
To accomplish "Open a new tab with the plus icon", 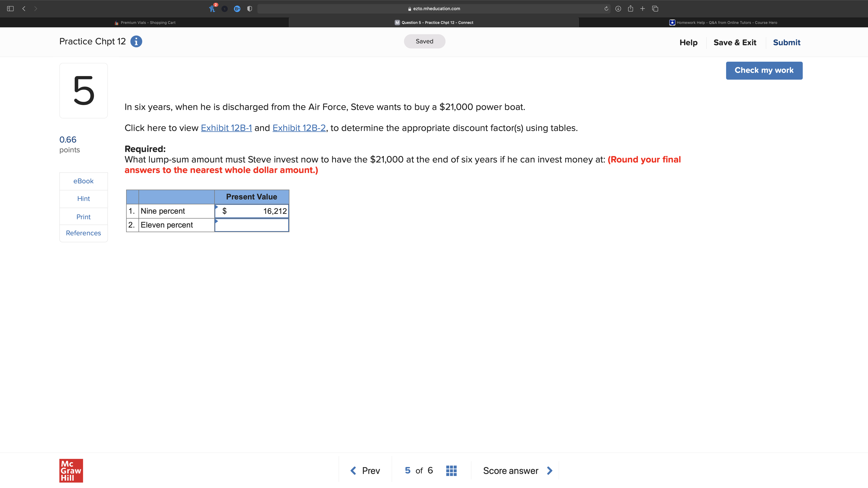I will 643,8.
